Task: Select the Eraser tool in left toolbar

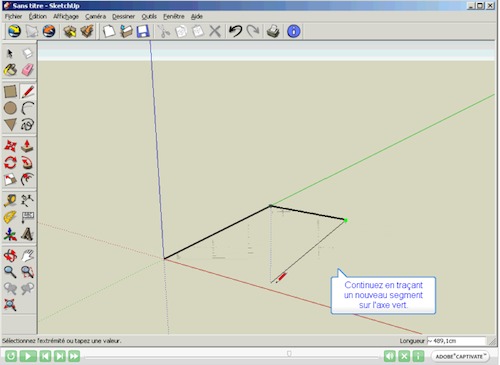Action: point(28,70)
